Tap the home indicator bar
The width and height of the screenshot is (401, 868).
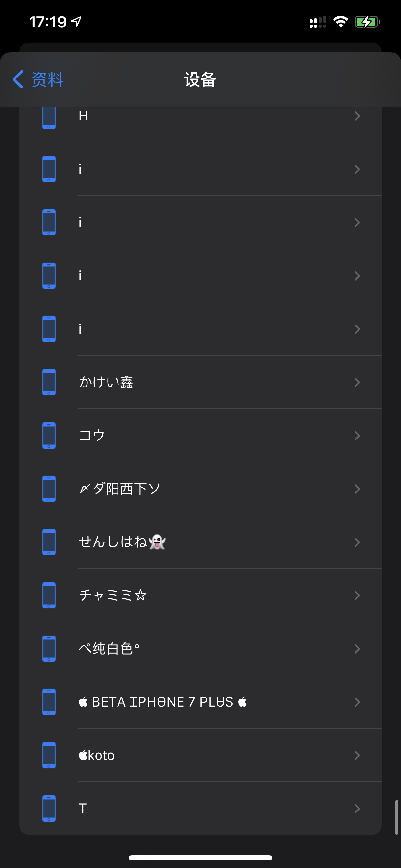point(200,858)
